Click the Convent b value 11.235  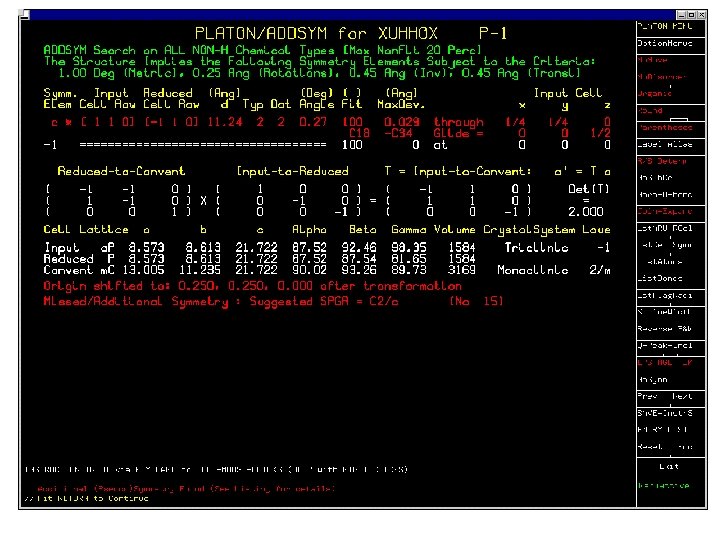tap(200, 270)
